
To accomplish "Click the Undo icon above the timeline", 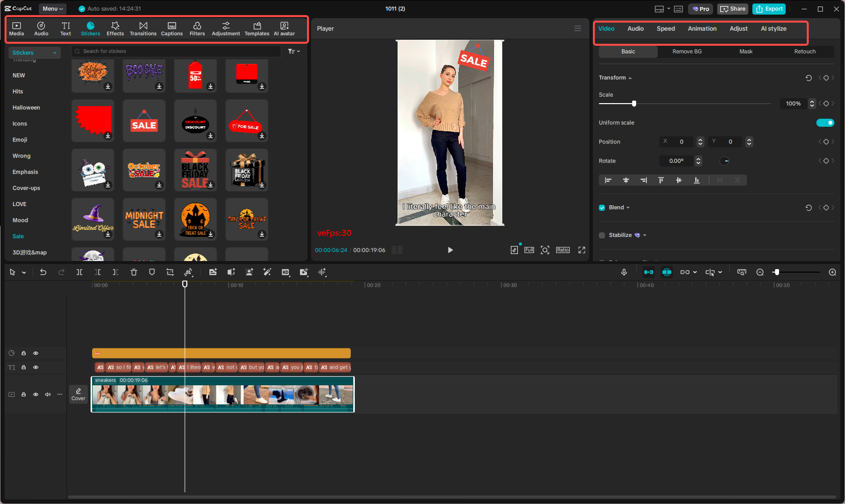I will click(x=43, y=272).
